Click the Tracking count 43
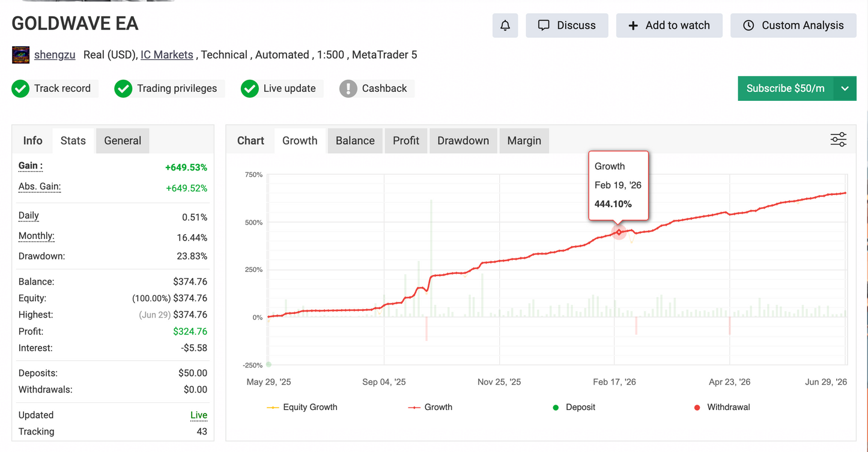The image size is (868, 452). click(x=202, y=432)
